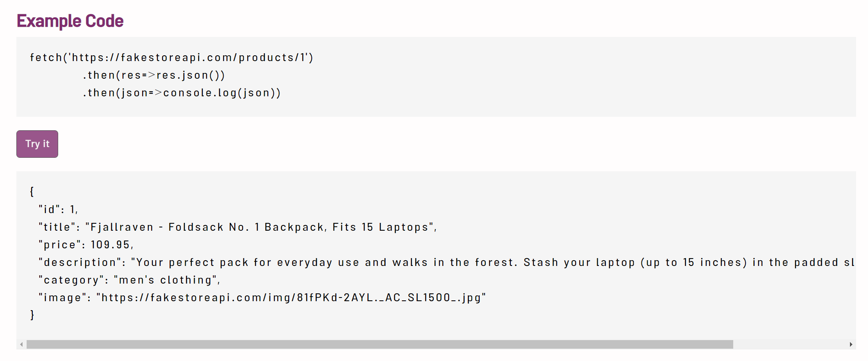Place cursor on the res.json() code line

point(154,75)
